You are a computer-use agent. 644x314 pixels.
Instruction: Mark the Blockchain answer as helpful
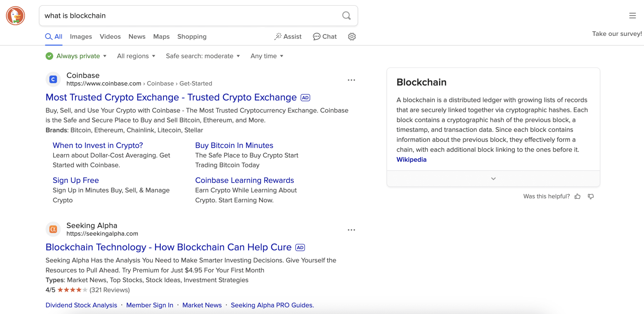pos(578,196)
